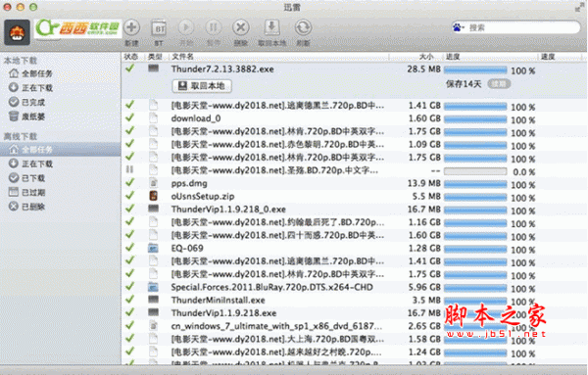The height and width of the screenshot is (375, 588).
Task: Click the green checkmark of the download_0 row
Action: [129, 117]
